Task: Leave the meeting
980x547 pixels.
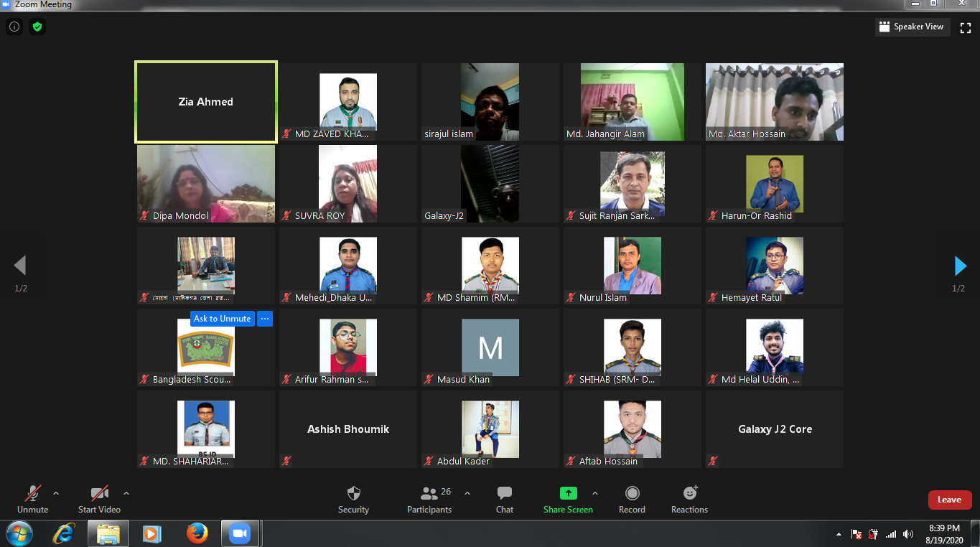Action: 949,500
